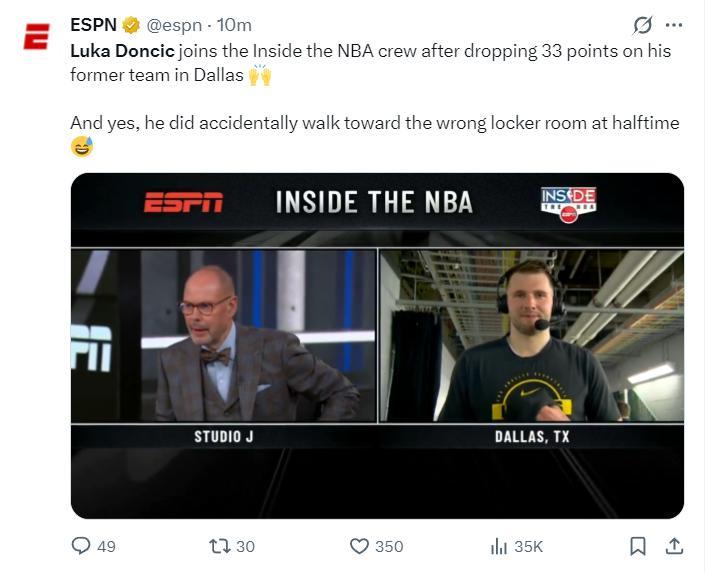Click the 350 likes count
705x572 pixels.
(x=389, y=546)
